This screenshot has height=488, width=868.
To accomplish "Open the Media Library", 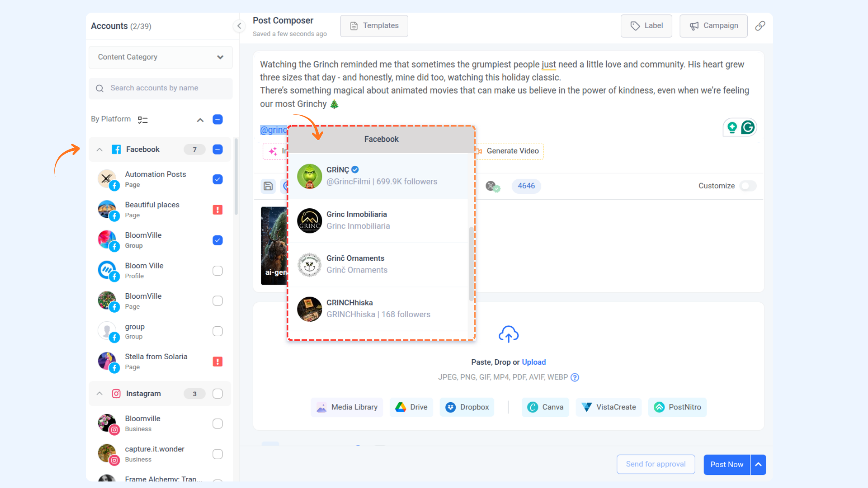I will [x=347, y=407].
